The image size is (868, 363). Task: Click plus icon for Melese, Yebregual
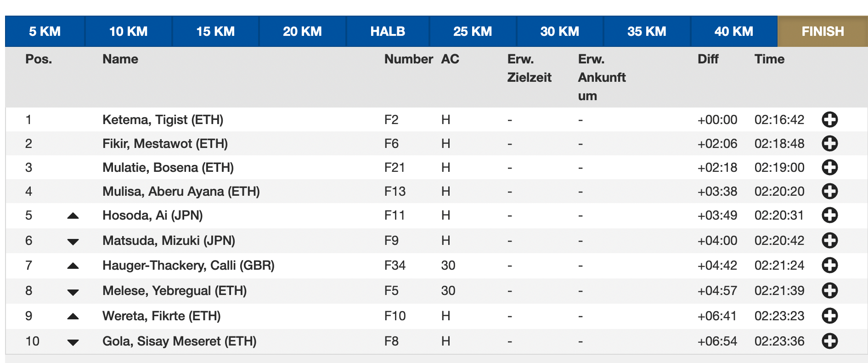pos(829,290)
